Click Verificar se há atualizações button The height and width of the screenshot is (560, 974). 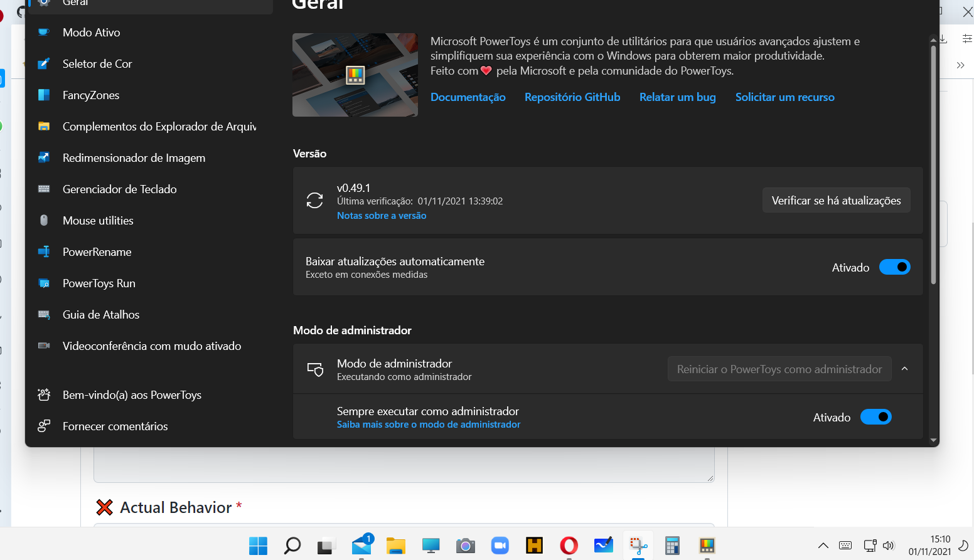pos(837,201)
